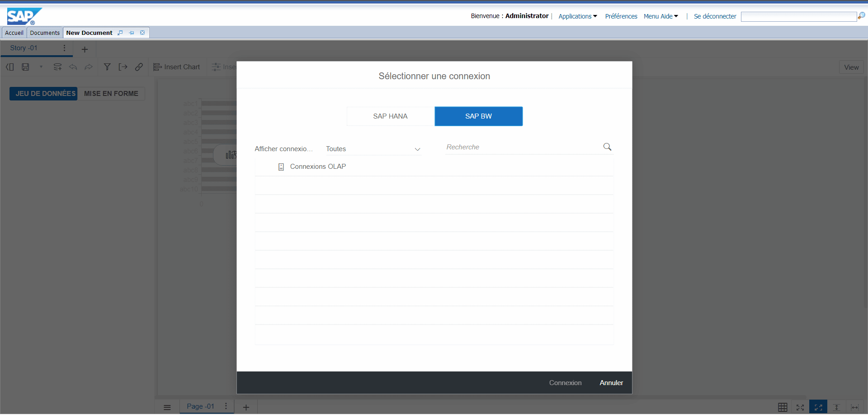Image resolution: width=868 pixels, height=415 pixels.
Task: Click the Connexion button
Action: 565,383
